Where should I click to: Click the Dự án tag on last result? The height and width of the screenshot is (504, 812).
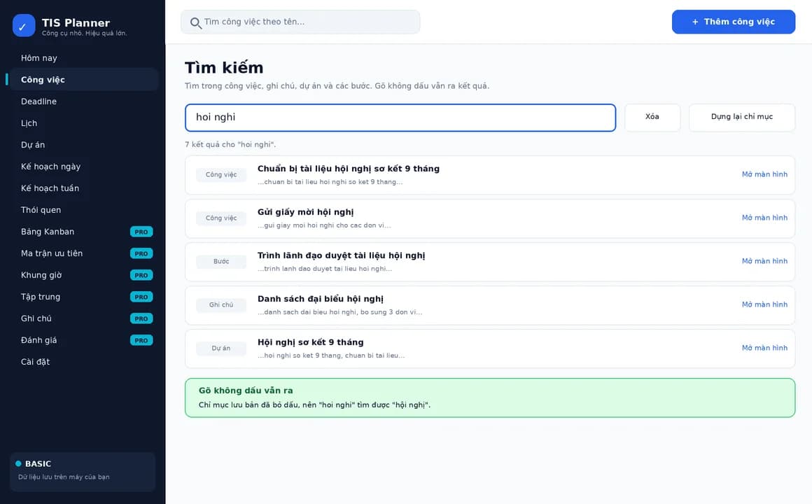221,348
